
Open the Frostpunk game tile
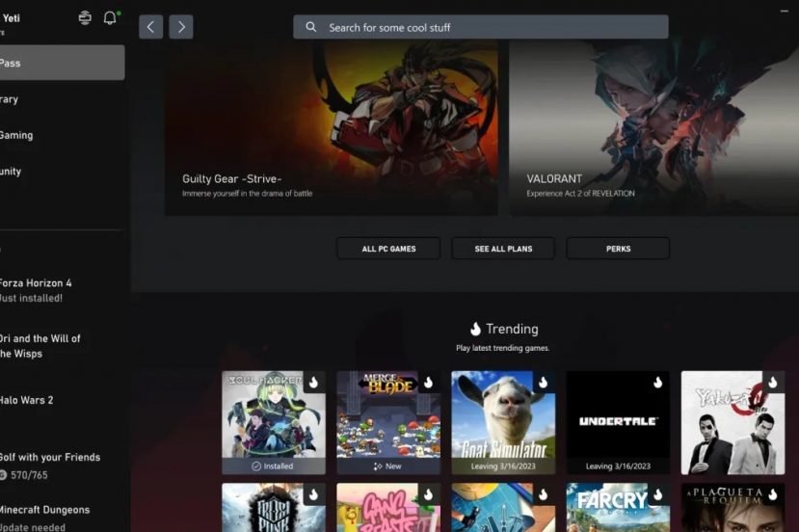click(x=274, y=508)
